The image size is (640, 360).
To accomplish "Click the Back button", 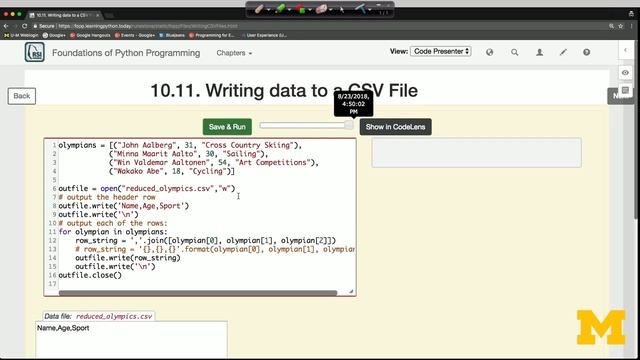I will tap(22, 96).
